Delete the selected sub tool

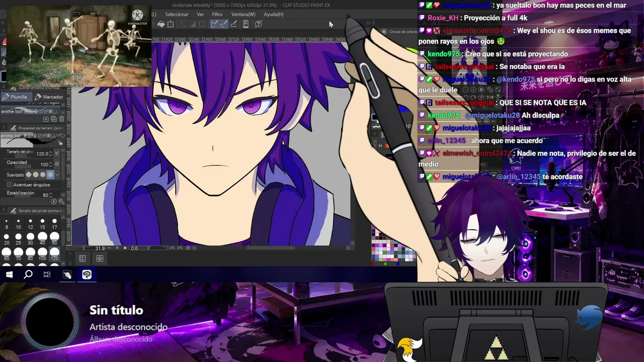pyautogui.click(x=61, y=119)
